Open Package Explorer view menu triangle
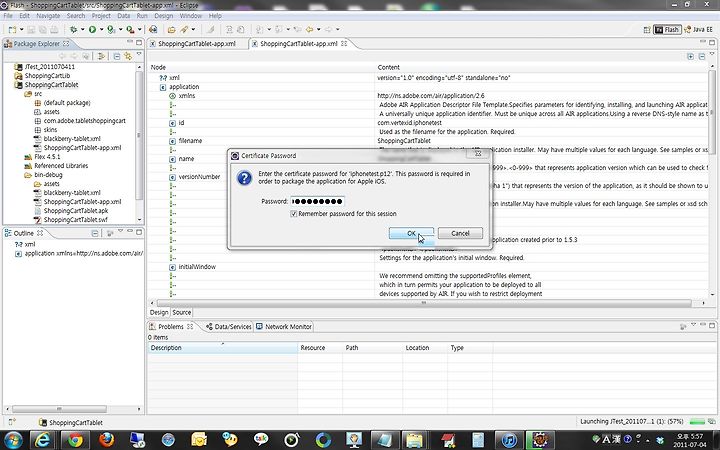720x450 pixels. [x=139, y=54]
